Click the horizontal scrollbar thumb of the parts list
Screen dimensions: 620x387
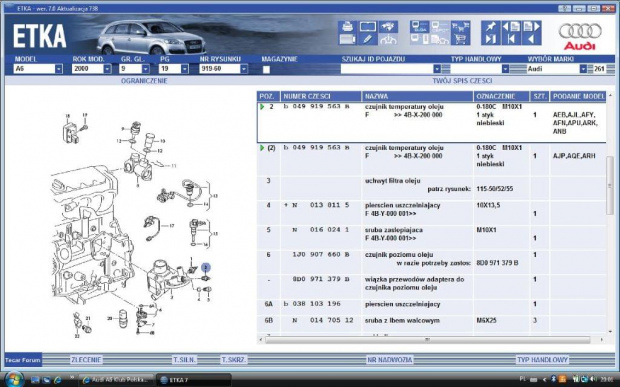428,340
